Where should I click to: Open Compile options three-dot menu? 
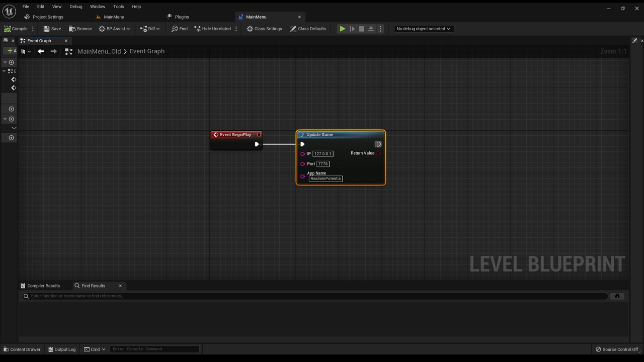[x=33, y=29]
